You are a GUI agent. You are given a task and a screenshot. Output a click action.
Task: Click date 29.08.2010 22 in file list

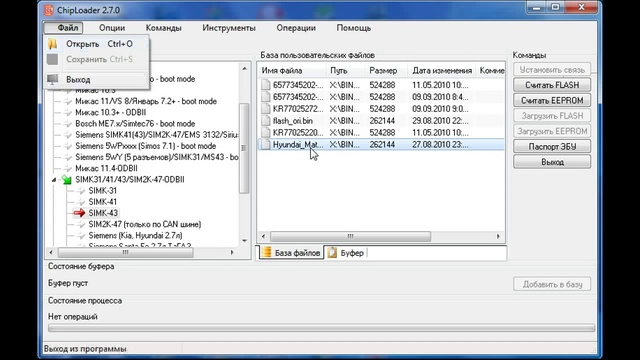tap(440, 121)
